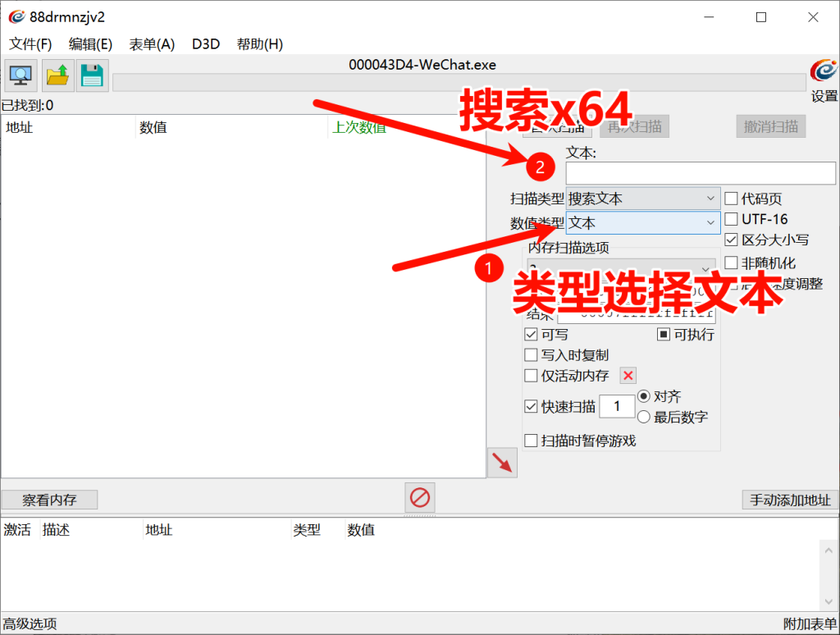Click the 数值 column header in address table
This screenshot has width=840, height=635.
[361, 530]
